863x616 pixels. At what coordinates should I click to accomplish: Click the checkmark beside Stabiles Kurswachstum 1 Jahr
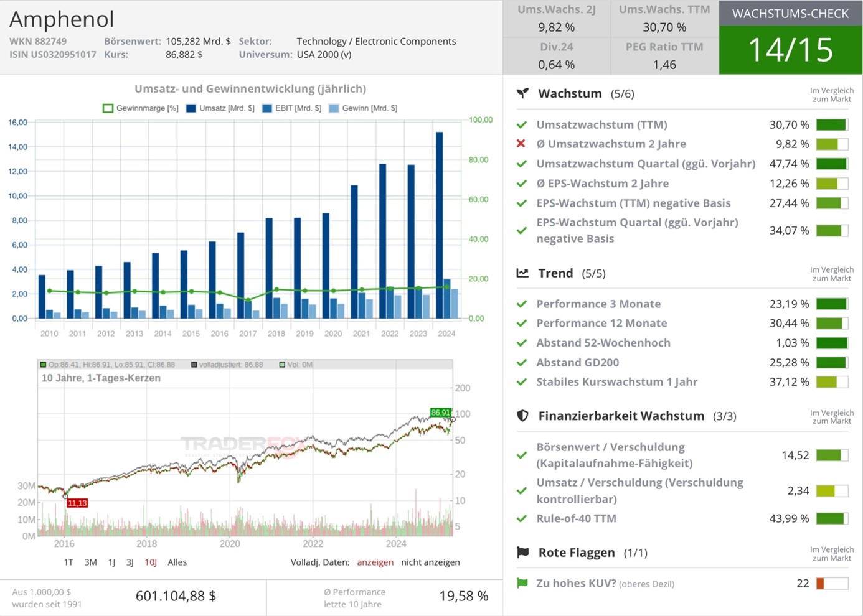pyautogui.click(x=522, y=381)
